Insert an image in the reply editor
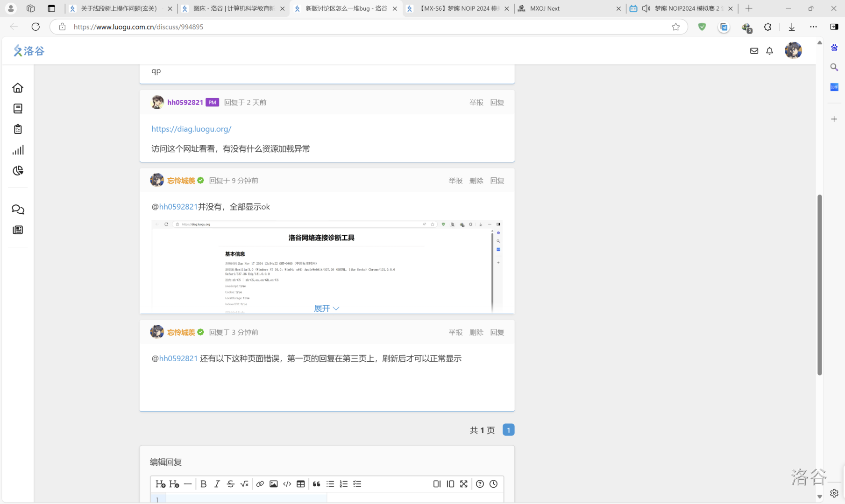 click(274, 484)
